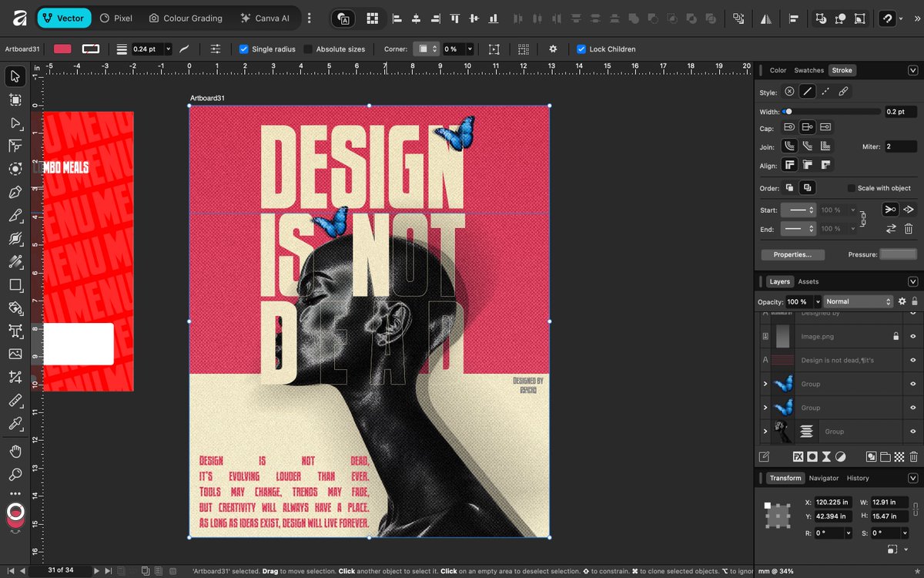Viewport: 924px width, 578px height.
Task: Open the Rotation R value dropdown
Action: click(x=849, y=533)
